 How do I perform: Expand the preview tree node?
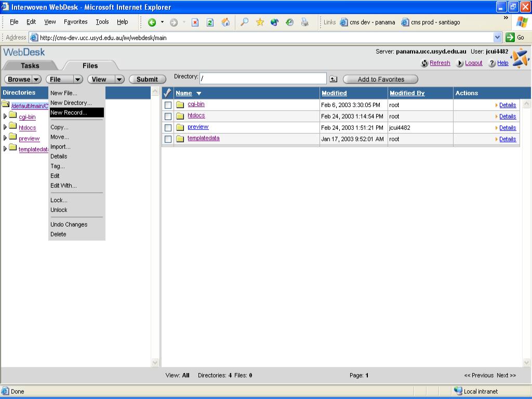[5, 138]
